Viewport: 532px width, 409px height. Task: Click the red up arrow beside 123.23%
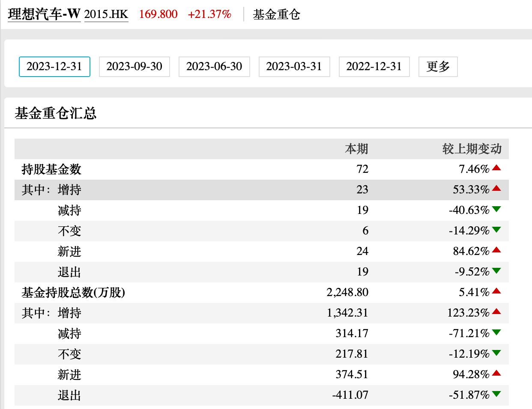(496, 311)
